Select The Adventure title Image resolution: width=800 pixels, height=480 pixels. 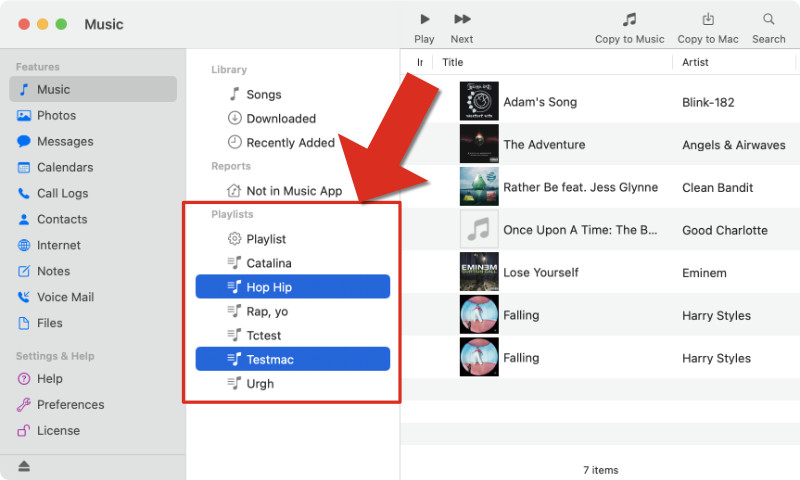pos(544,145)
